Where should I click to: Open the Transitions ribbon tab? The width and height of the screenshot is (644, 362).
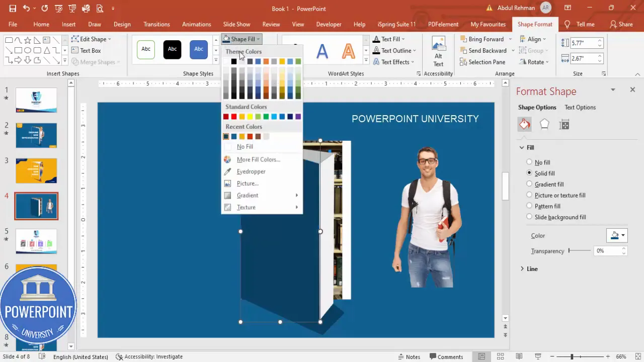(156, 24)
